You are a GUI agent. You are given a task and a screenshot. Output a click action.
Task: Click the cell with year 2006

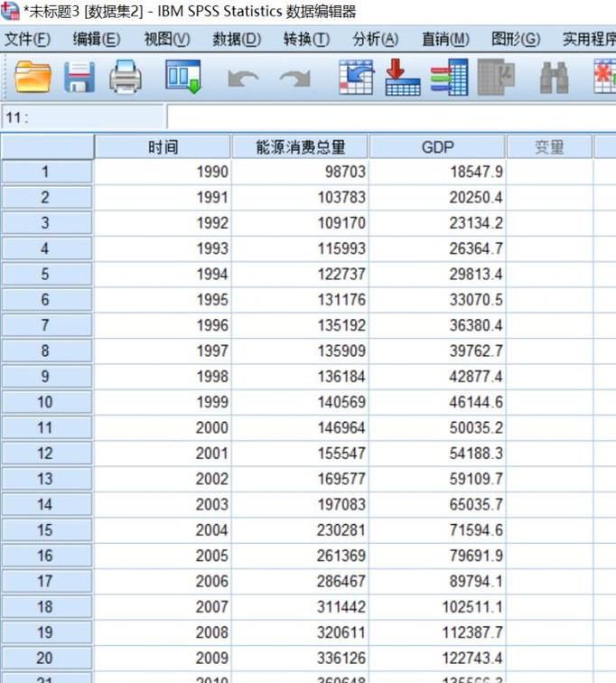pos(163,581)
